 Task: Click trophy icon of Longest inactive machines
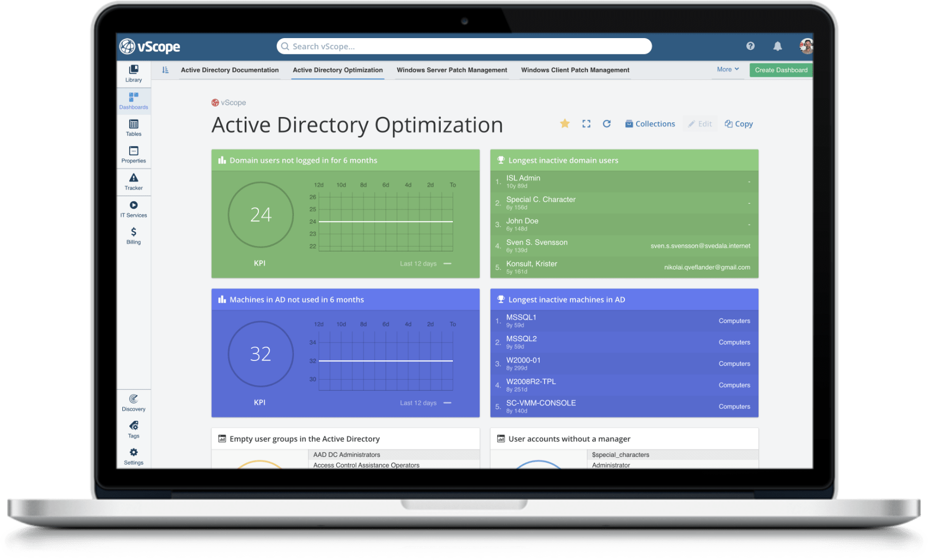501,299
